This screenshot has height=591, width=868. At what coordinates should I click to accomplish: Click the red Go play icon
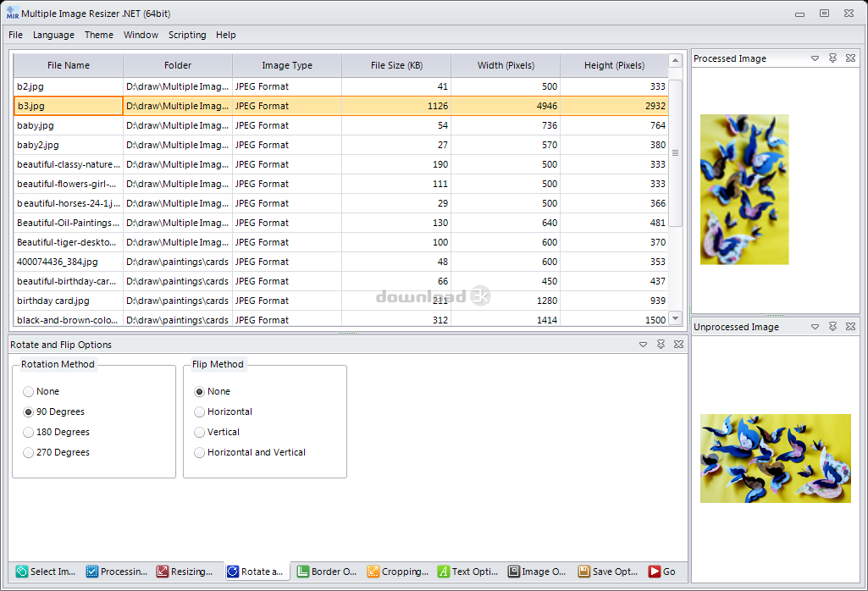655,572
